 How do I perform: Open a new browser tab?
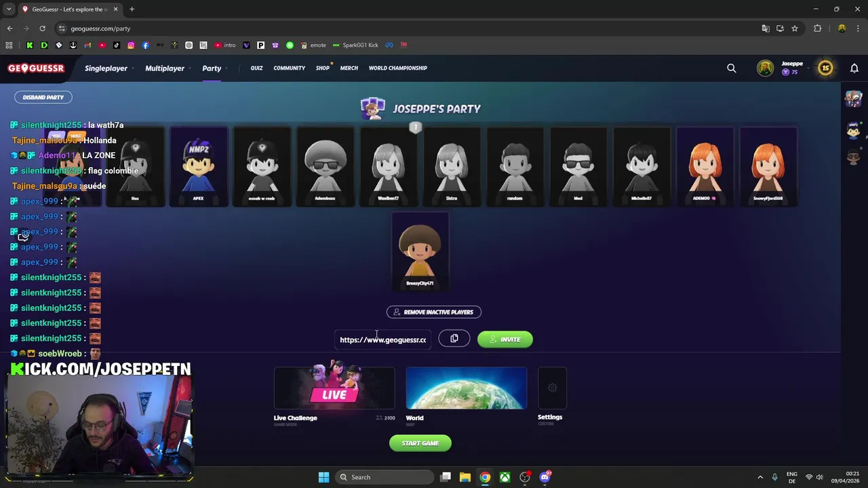coord(132,9)
